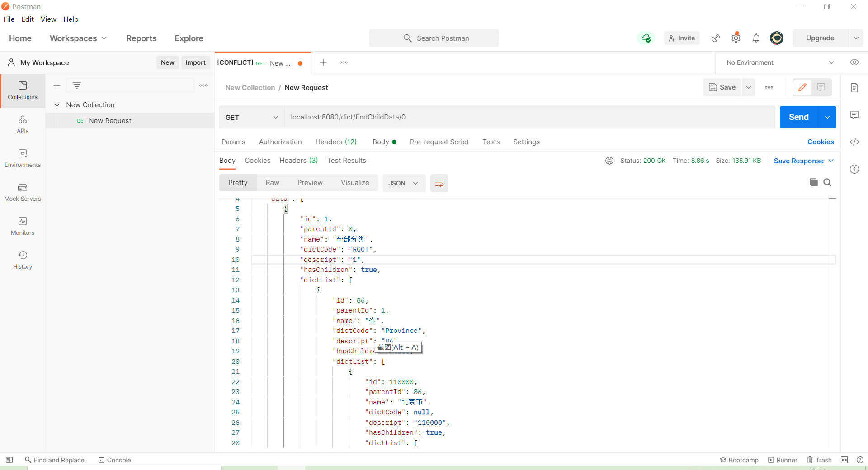This screenshot has height=470, width=868.
Task: Send the GET request
Action: (799, 117)
